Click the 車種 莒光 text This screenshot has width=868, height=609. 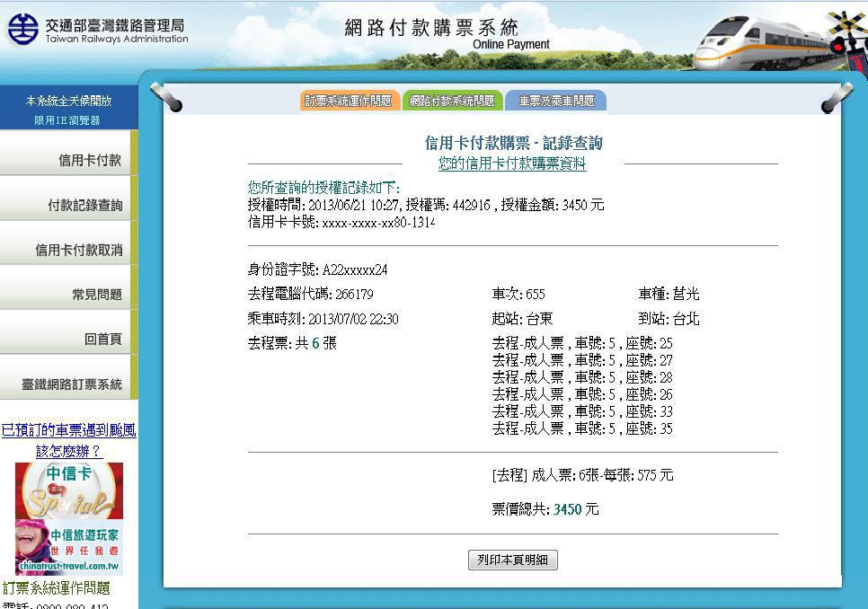point(669,295)
